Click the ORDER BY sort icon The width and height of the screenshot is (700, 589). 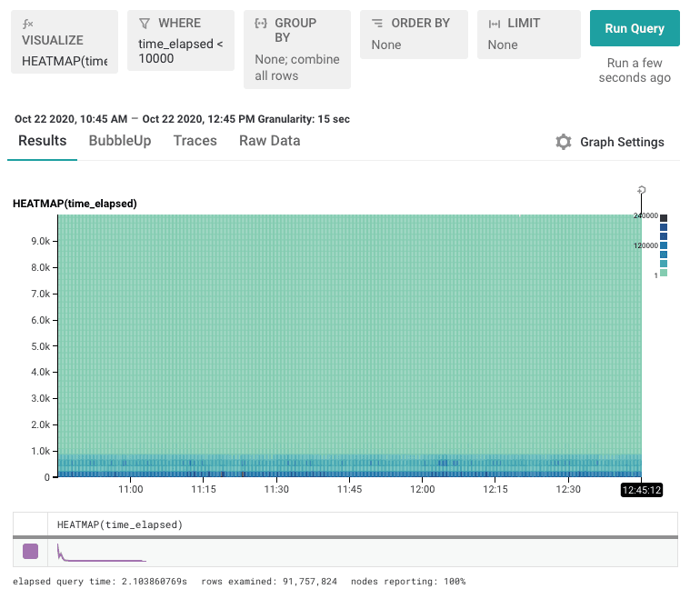point(377,23)
